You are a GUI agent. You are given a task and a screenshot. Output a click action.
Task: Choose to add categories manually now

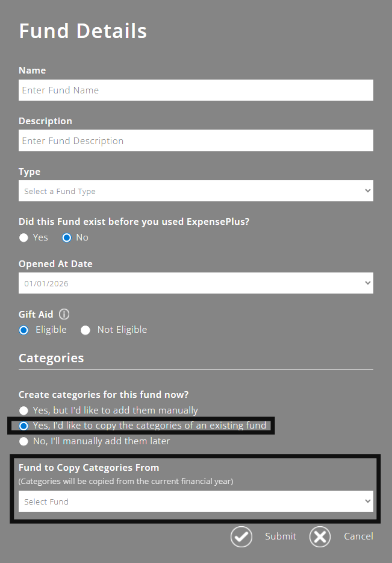click(23, 410)
